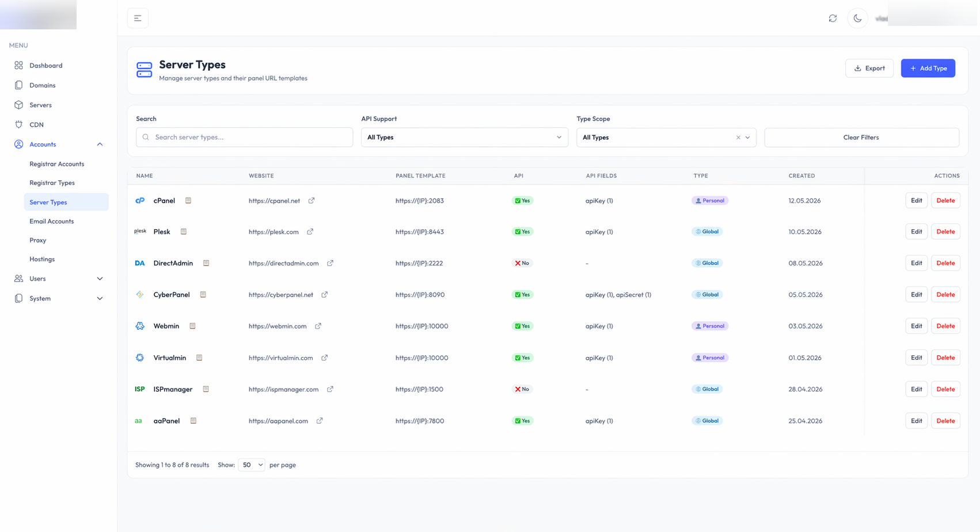This screenshot has width=980, height=532.
Task: Open webmin.com external link icon
Action: 318,326
